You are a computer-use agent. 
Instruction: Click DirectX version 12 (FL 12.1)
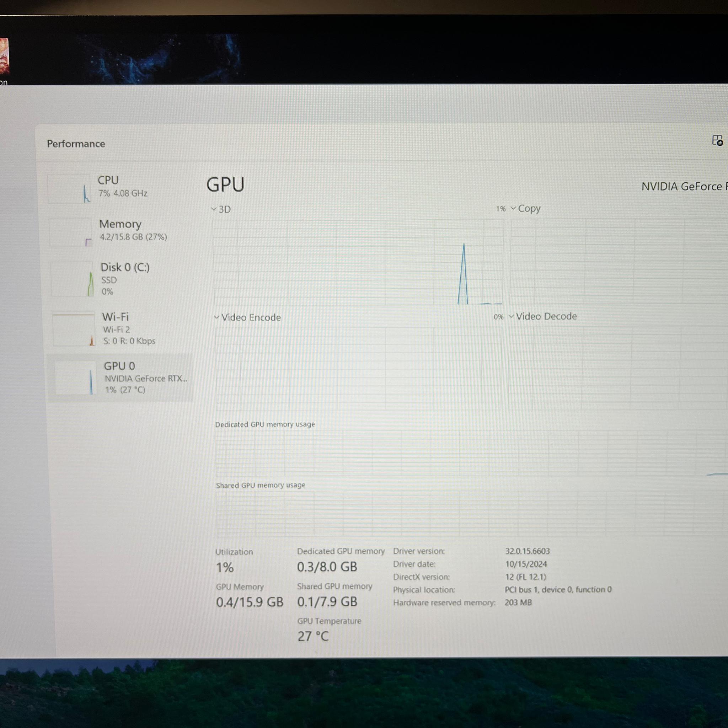(x=526, y=577)
